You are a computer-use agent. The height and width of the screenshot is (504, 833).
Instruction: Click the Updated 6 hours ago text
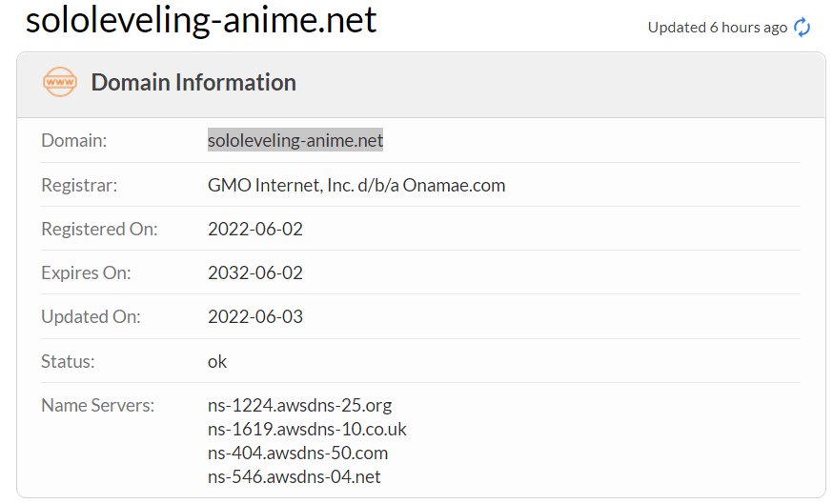pos(717,27)
